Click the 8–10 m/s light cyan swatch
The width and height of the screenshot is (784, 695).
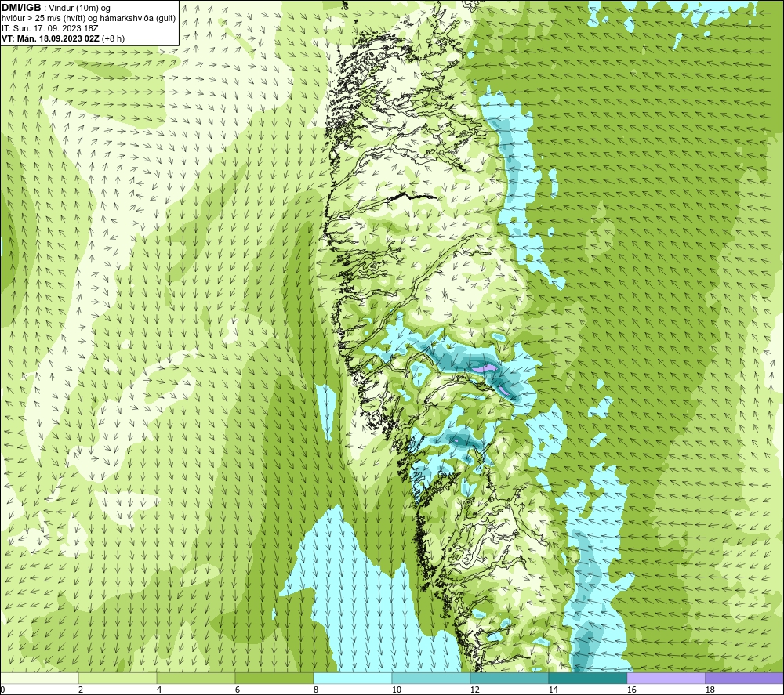coord(353,678)
